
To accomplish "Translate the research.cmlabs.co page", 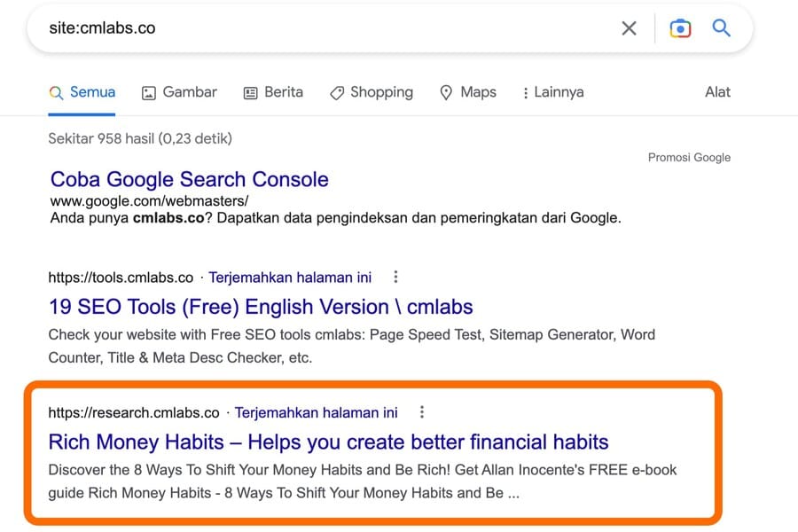I will 316,412.
